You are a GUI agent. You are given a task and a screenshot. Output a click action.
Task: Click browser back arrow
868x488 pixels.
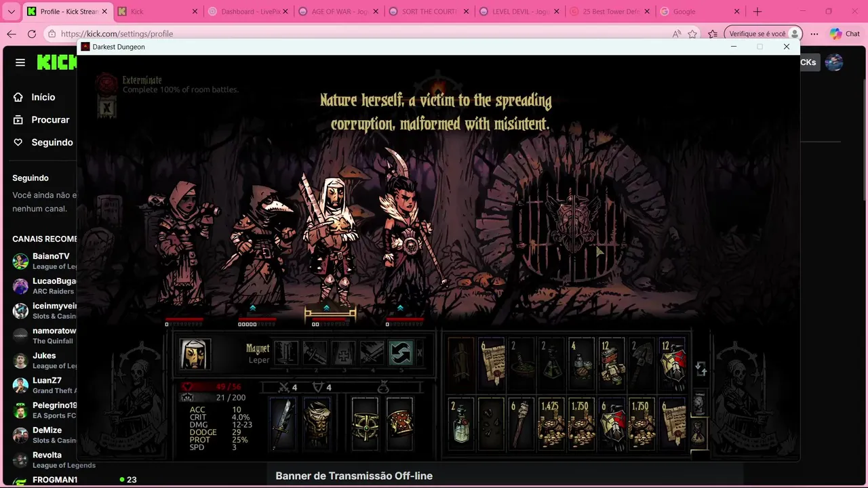tap(11, 34)
